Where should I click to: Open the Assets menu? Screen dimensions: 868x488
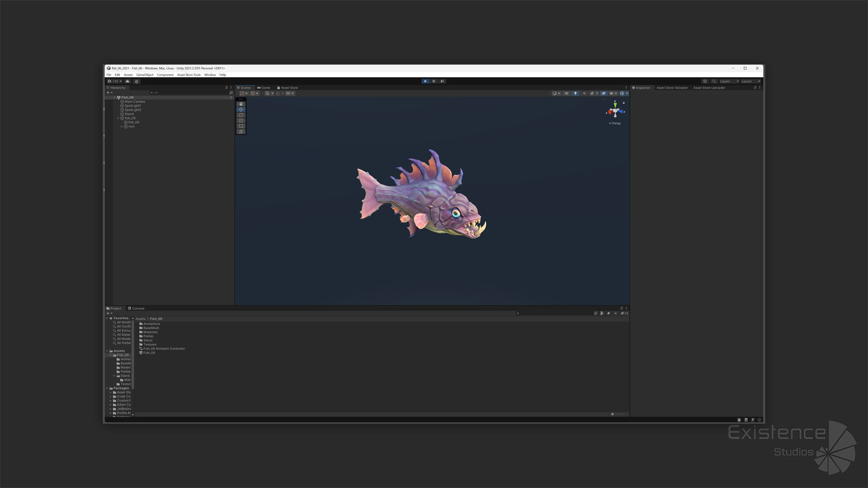[128, 75]
